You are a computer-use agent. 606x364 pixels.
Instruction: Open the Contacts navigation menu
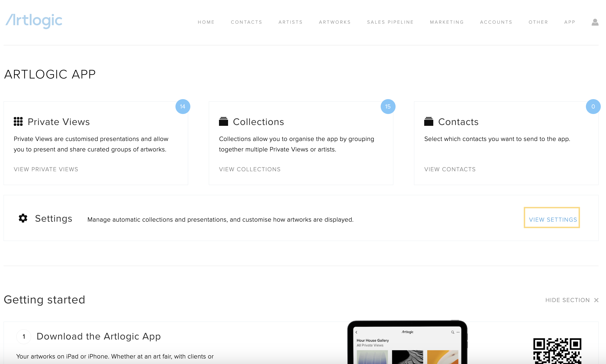pos(247,22)
